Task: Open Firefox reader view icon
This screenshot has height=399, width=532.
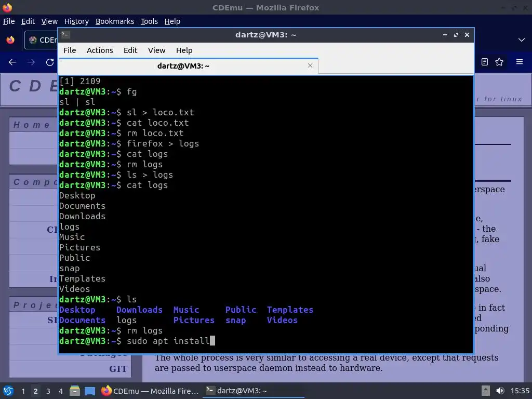Action: [x=485, y=62]
